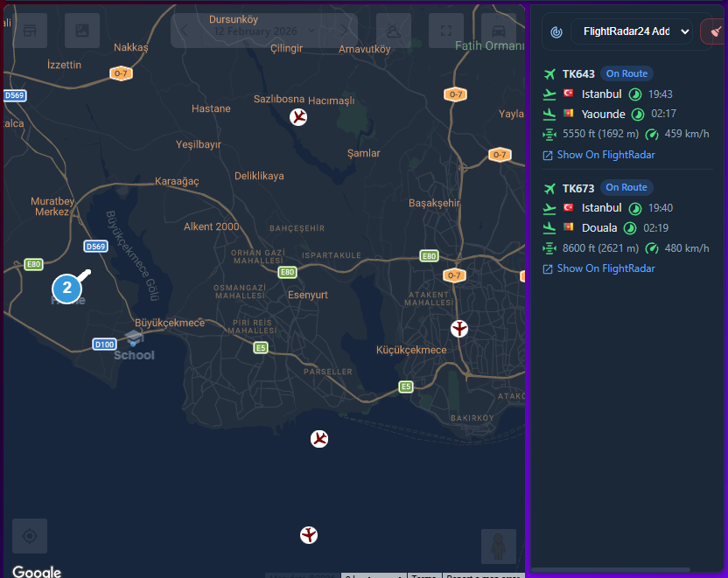The height and width of the screenshot is (578, 728).
Task: Select flight number TK673
Action: point(578,188)
